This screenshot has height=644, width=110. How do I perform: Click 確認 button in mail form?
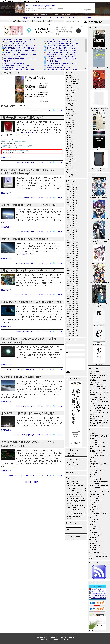[x=68, y=371]
